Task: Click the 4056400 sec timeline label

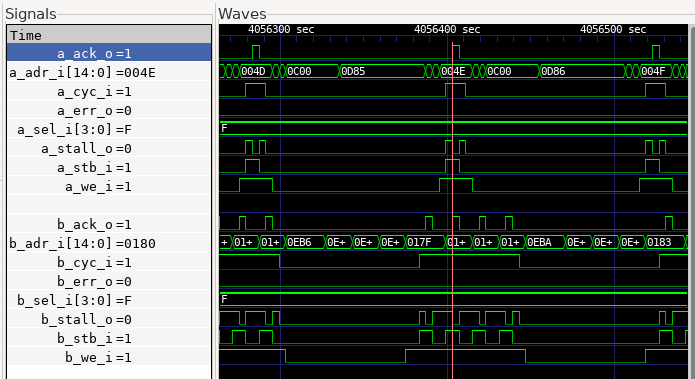Action: tap(447, 29)
